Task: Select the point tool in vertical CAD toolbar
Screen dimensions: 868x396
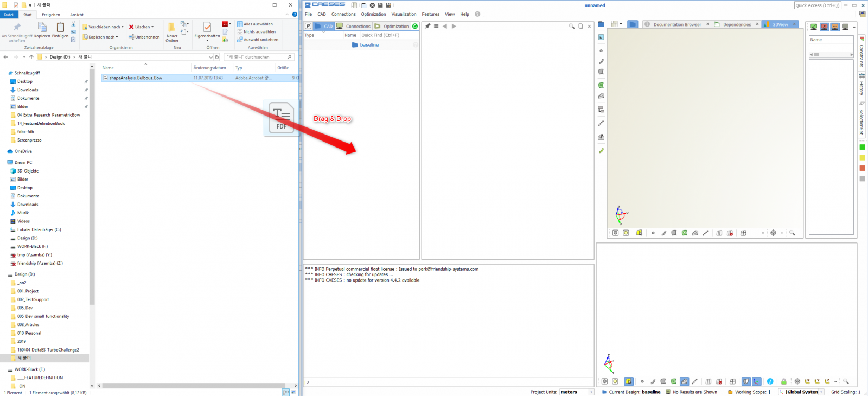Action: 601,50
